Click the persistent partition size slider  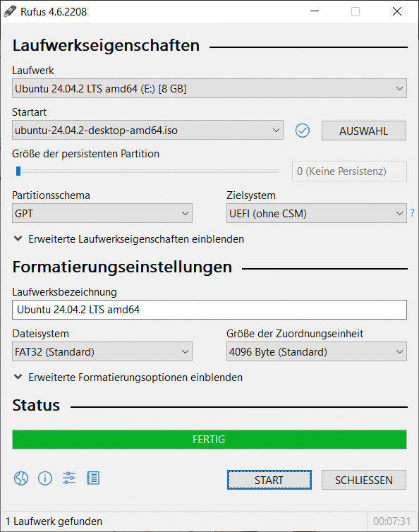(147, 171)
